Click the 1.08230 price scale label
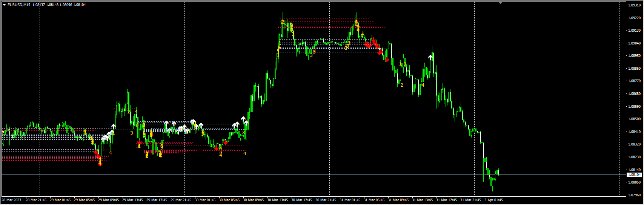The width and height of the screenshot is (644, 205). (635, 157)
